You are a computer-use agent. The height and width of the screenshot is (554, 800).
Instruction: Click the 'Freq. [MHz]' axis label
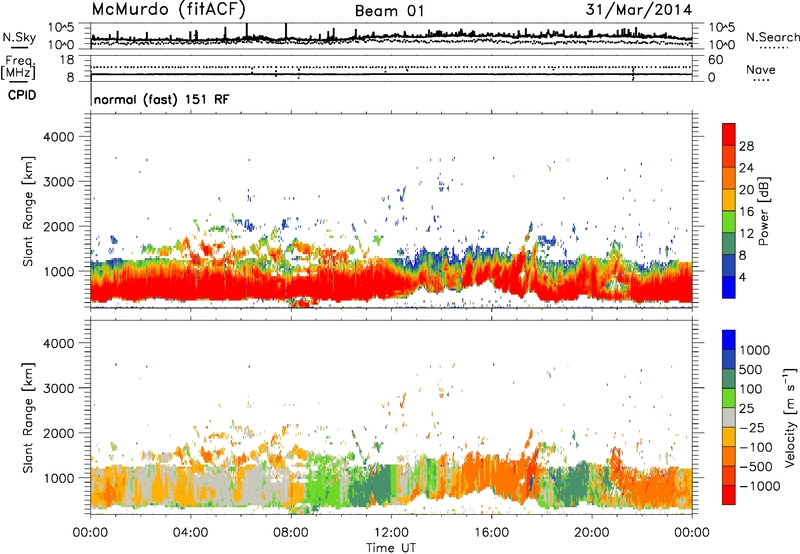[x=18, y=67]
